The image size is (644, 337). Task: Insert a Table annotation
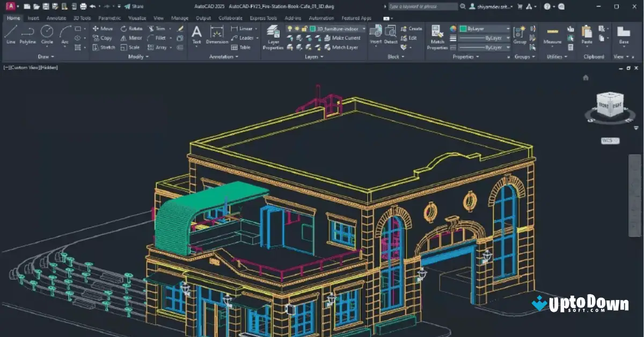click(245, 47)
